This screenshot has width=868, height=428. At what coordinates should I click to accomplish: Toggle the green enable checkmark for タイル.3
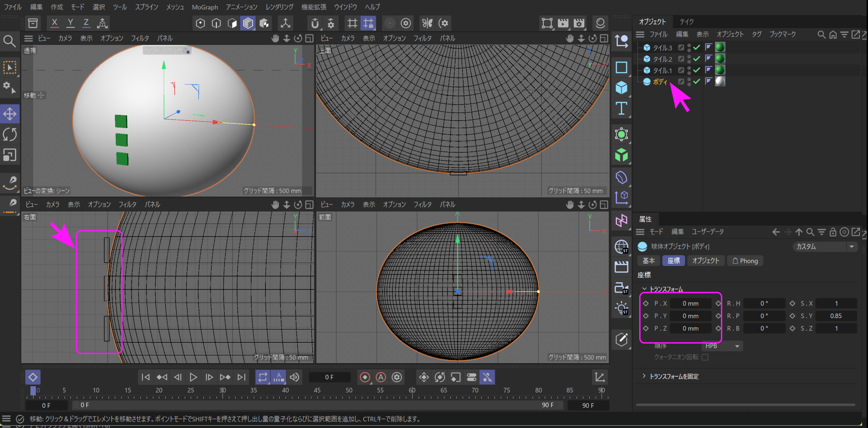[x=697, y=47]
